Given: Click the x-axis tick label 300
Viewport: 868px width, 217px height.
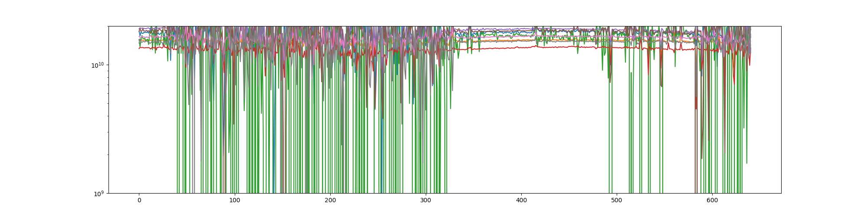Looking at the screenshot, I should tap(426, 201).
